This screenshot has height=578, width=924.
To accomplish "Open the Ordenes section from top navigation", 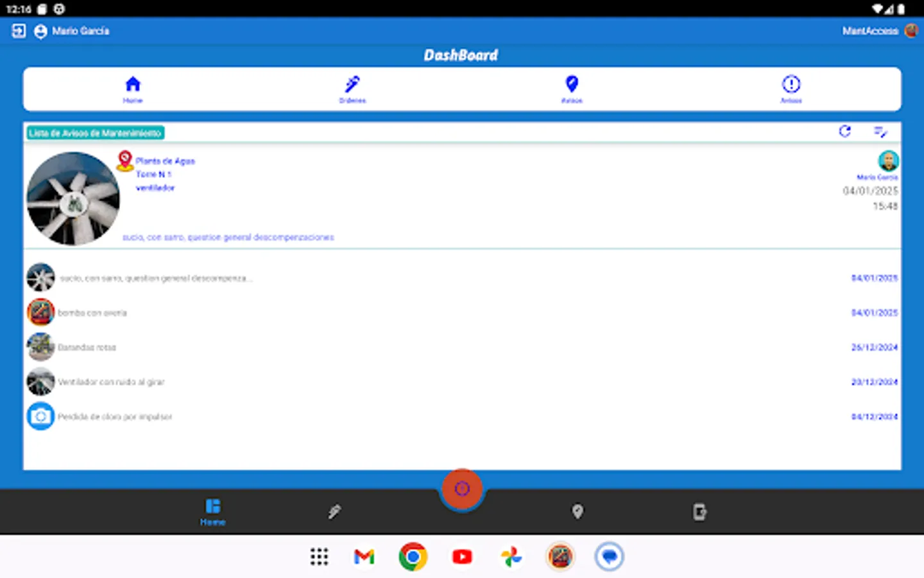I will tap(352, 89).
